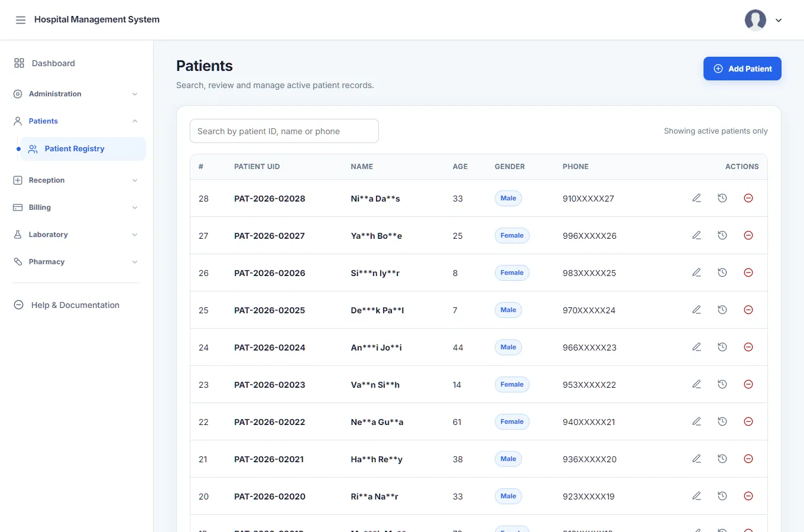Click the PHONE column header

pos(576,167)
